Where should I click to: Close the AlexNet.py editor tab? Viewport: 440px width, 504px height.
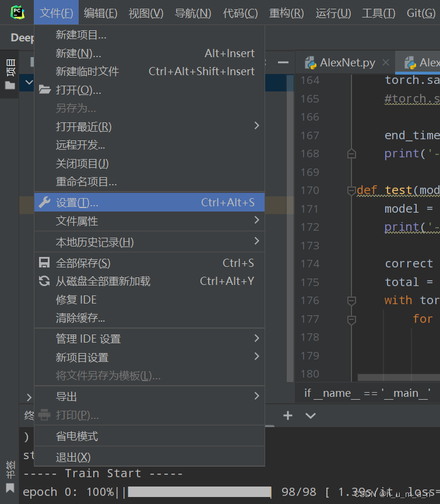pyautogui.click(x=386, y=62)
